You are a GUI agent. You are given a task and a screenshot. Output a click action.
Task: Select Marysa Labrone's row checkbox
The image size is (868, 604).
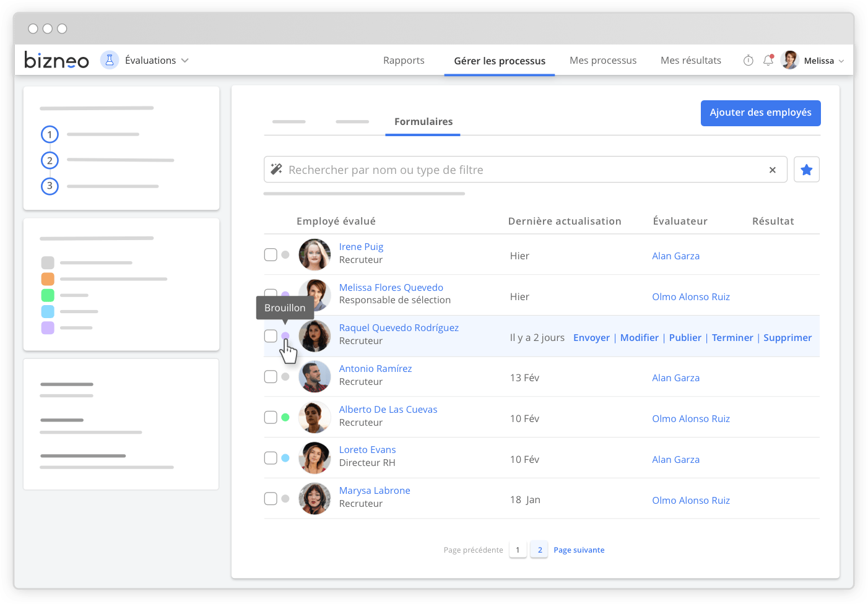(271, 498)
